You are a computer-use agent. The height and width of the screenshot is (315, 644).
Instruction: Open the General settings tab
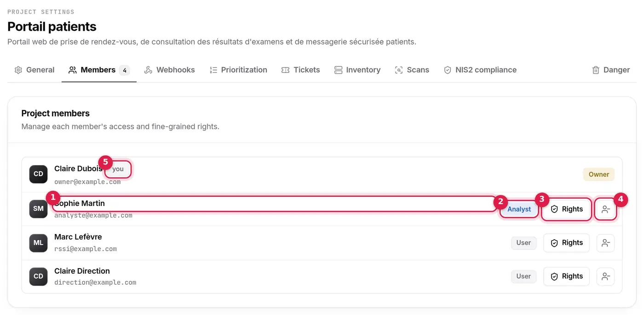click(x=34, y=70)
